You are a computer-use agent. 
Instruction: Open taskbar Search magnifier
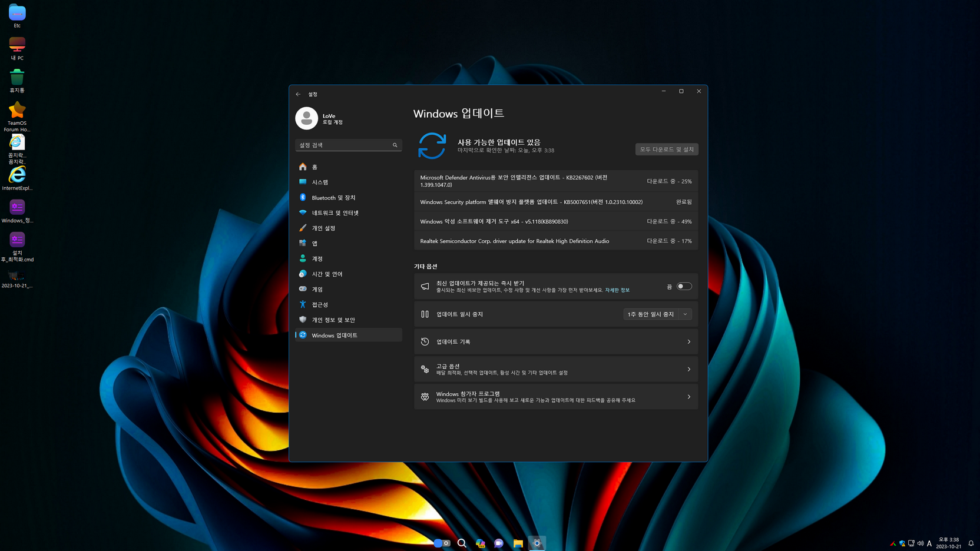462,543
